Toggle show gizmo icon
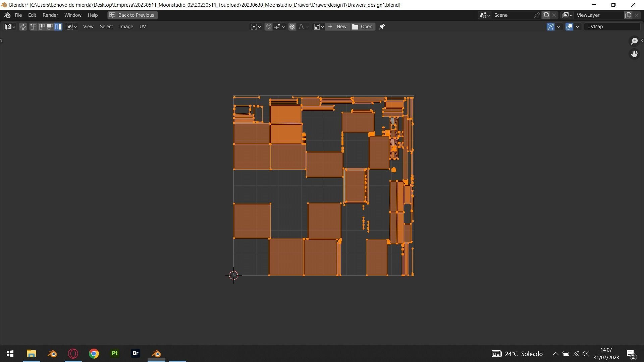Screen dimensions: 644x362 coord(550,26)
